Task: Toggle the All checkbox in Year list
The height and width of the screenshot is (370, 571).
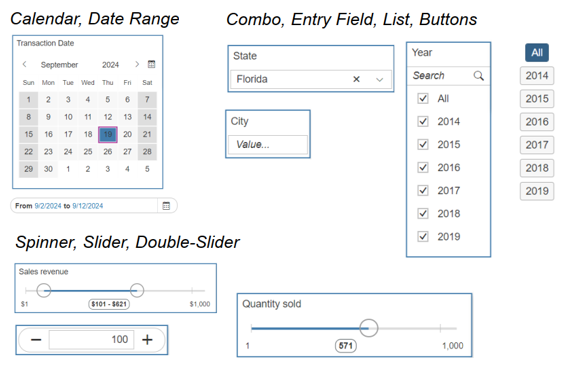Action: tap(423, 98)
